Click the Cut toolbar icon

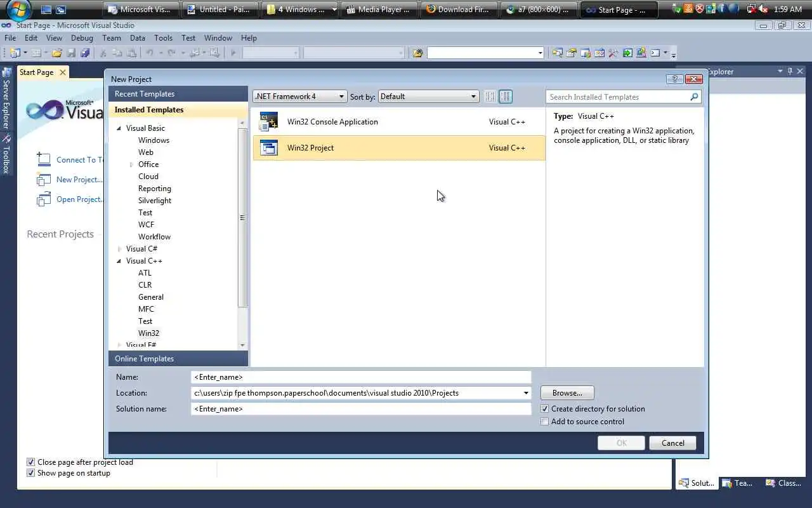[x=103, y=53]
